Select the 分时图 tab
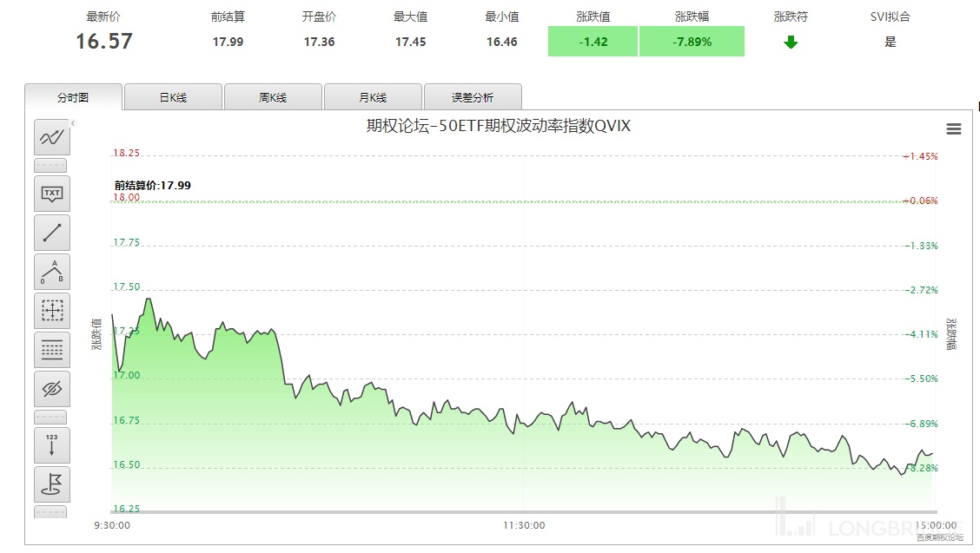This screenshot has height=553, width=980. pyautogui.click(x=74, y=97)
